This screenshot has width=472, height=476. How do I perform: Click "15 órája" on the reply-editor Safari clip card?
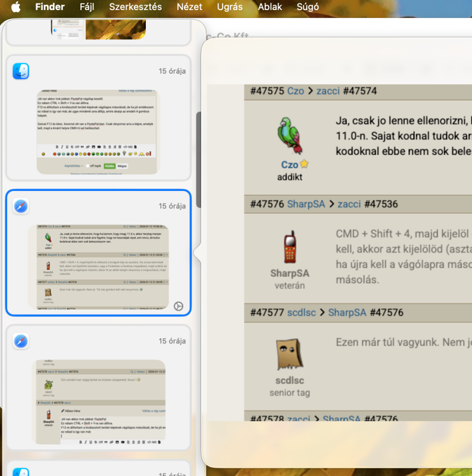[172, 341]
